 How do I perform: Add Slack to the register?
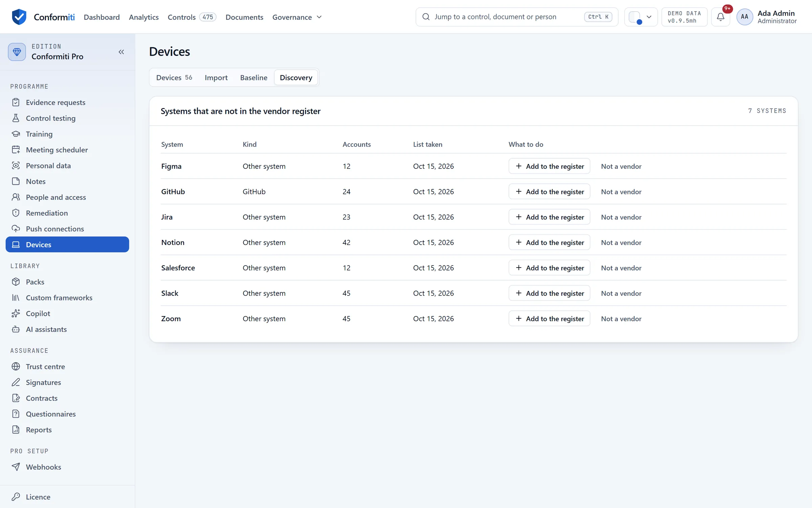tap(549, 293)
